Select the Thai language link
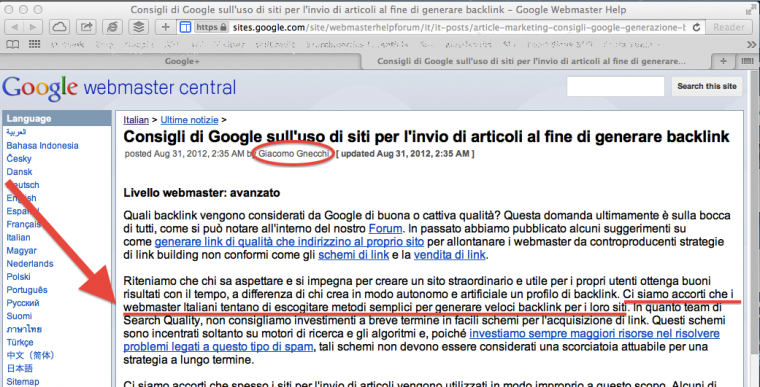Image resolution: width=760 pixels, height=387 pixels. (24, 329)
